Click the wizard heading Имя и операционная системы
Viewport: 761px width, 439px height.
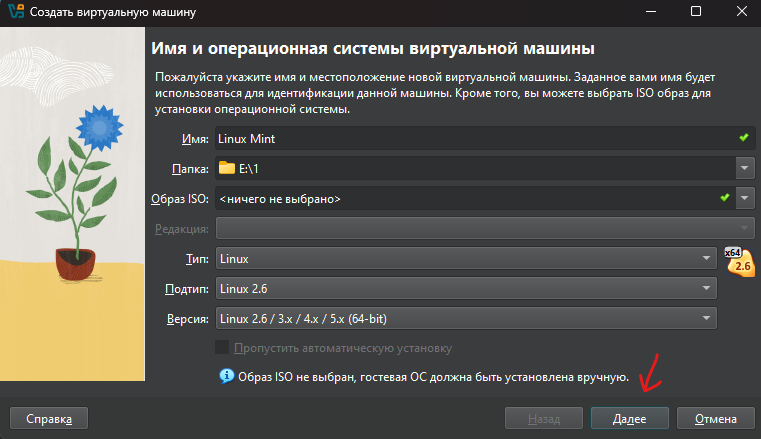coord(373,49)
